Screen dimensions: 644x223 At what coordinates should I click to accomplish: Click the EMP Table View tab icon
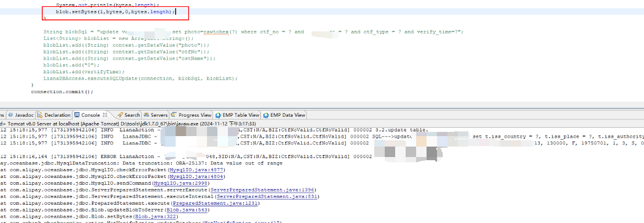pyautogui.click(x=218, y=115)
